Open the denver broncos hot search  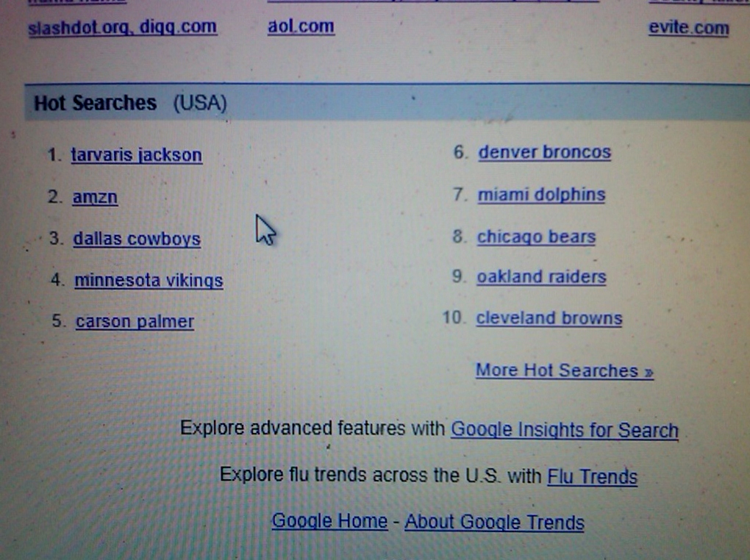tap(544, 152)
